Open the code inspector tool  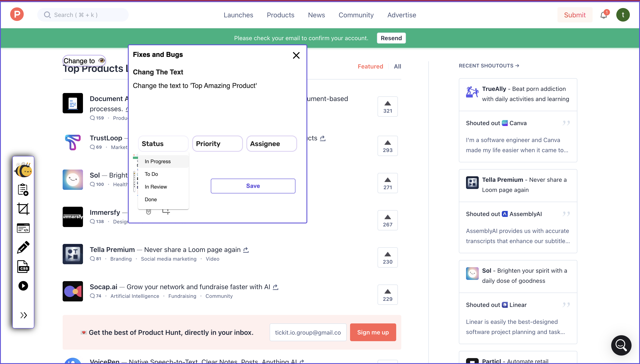click(23, 228)
